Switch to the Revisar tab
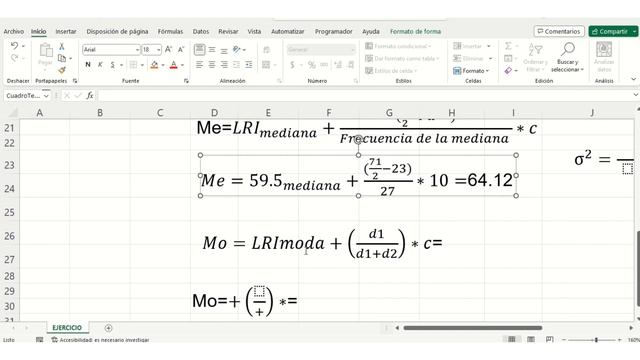Screen dimensions: 640x360 (228, 31)
